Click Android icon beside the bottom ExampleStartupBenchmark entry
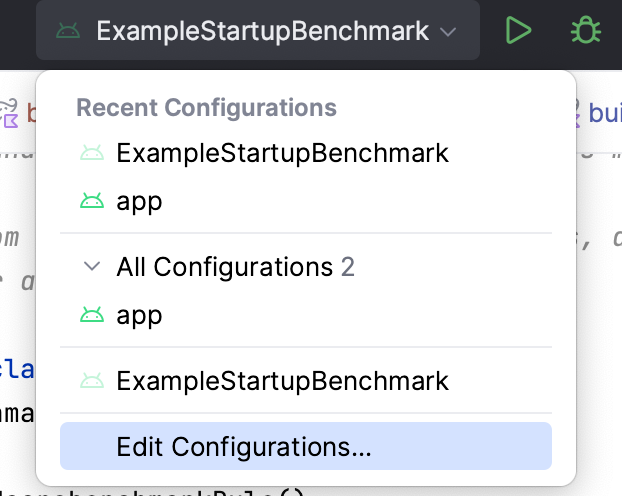Screen dimensions: 622x496 pyautogui.click(x=92, y=381)
